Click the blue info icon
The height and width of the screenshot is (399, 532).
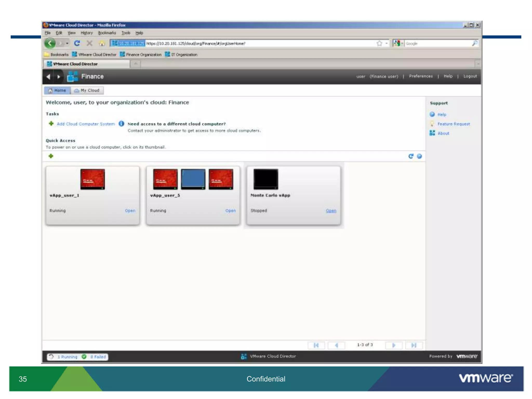(121, 124)
